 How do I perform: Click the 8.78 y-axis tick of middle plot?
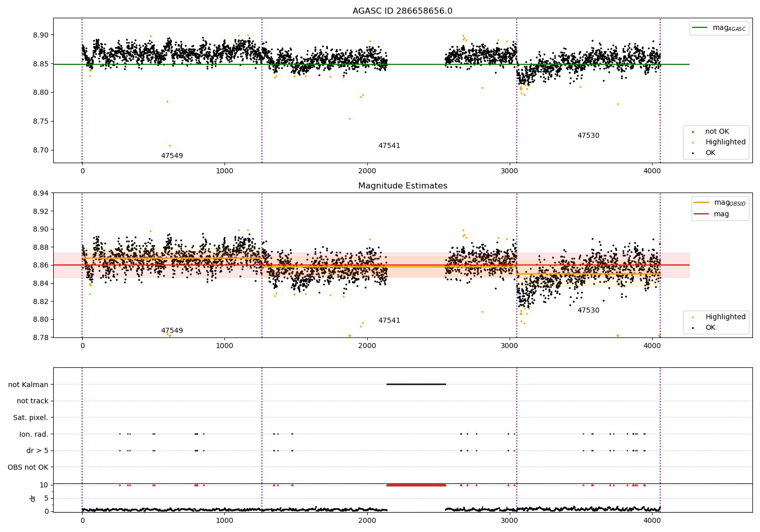(41, 337)
